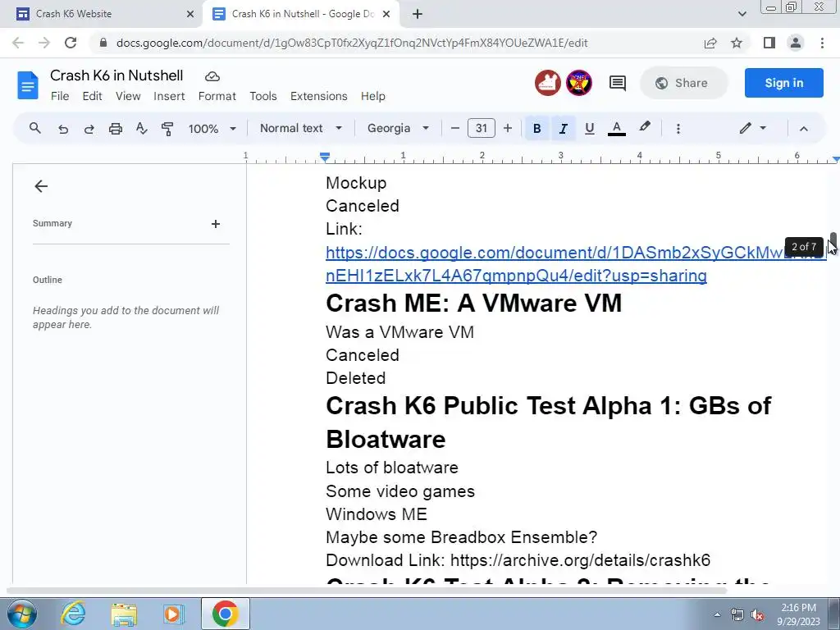Image resolution: width=840 pixels, height=630 pixels.
Task: Open more toolbar options
Action: click(x=678, y=129)
